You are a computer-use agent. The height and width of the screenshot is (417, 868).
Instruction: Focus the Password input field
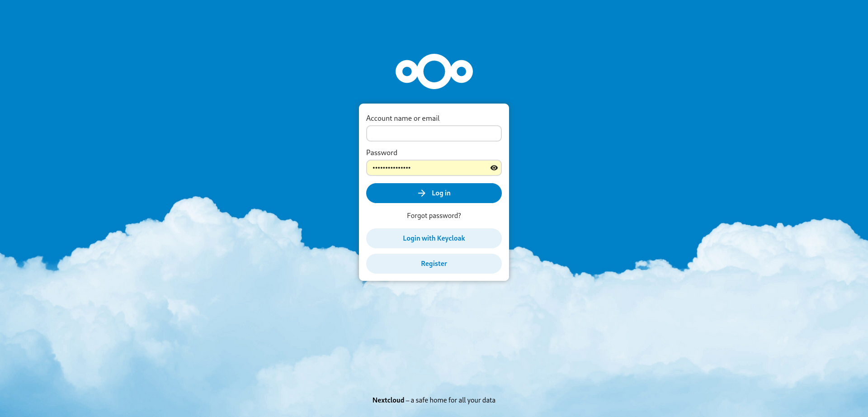434,168
